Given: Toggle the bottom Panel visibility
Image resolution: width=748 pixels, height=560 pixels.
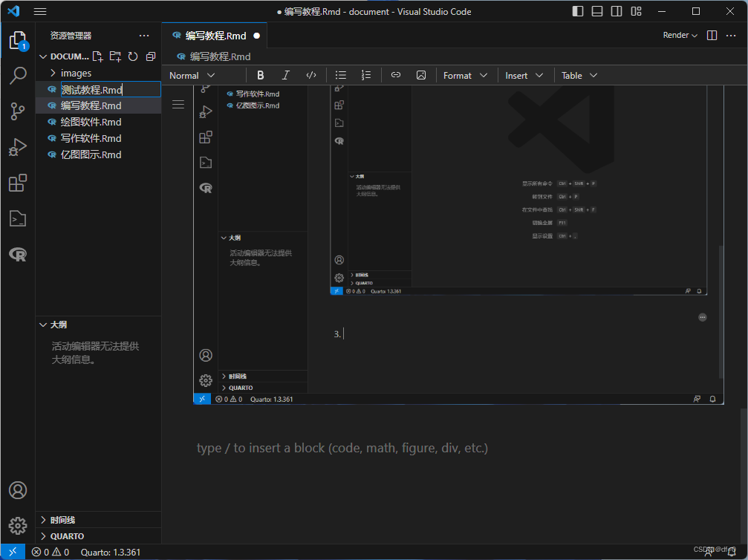Looking at the screenshot, I should click(x=596, y=11).
